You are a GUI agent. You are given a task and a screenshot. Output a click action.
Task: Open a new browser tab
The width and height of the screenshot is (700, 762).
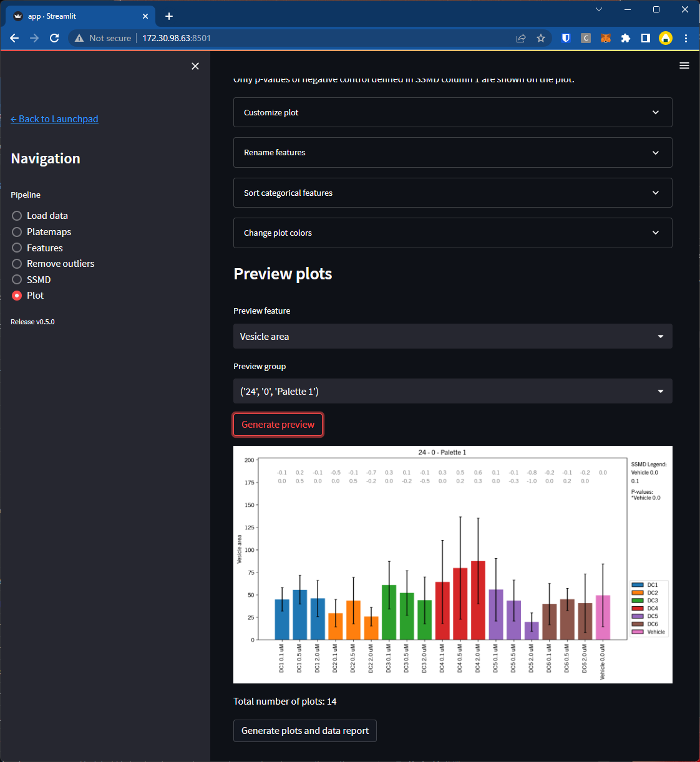click(x=169, y=16)
